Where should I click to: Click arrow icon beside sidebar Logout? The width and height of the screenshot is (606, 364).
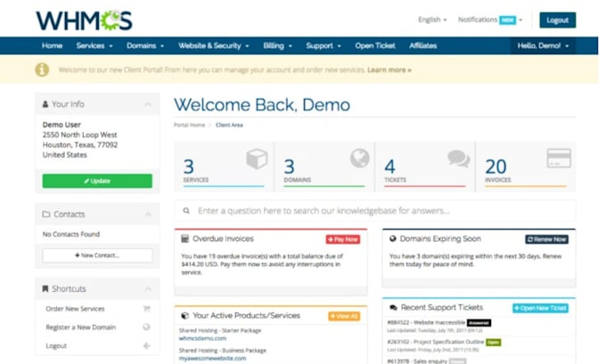(146, 345)
